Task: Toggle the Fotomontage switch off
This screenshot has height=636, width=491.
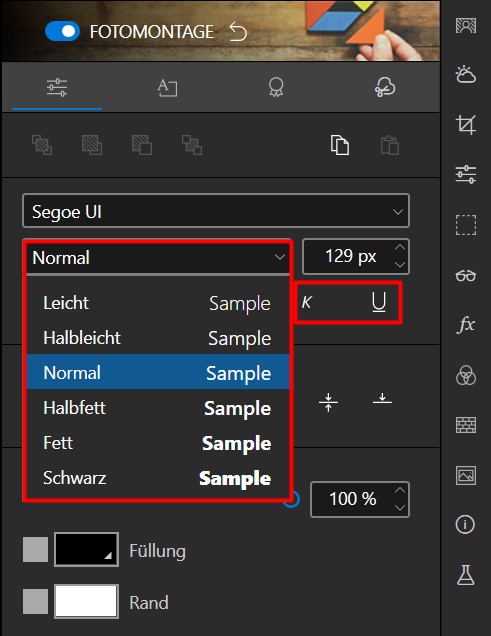Action: pyautogui.click(x=62, y=31)
